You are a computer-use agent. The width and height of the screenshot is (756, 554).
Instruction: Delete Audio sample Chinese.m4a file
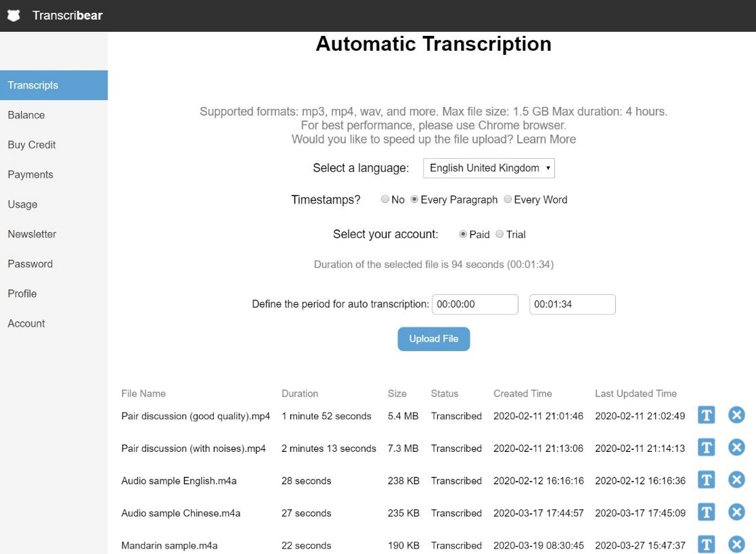[x=736, y=512]
